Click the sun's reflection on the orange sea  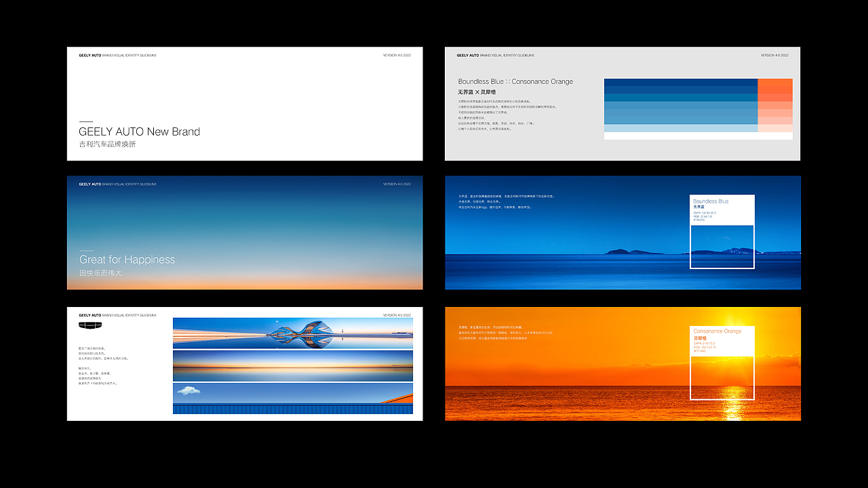coord(733,403)
